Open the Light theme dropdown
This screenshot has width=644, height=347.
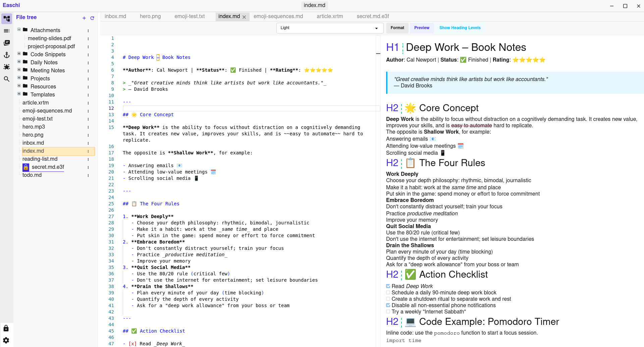(330, 28)
